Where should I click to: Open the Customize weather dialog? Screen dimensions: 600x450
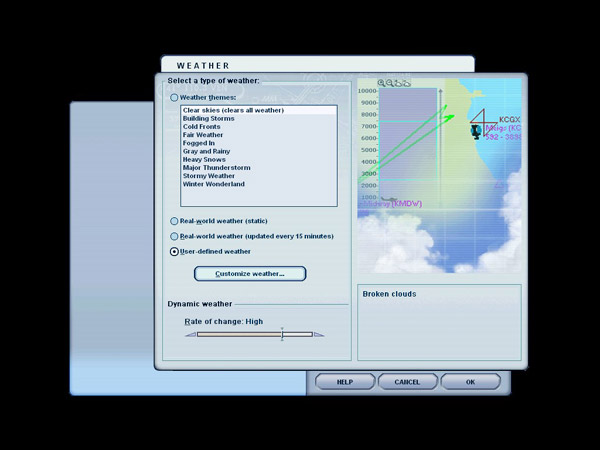click(249, 273)
